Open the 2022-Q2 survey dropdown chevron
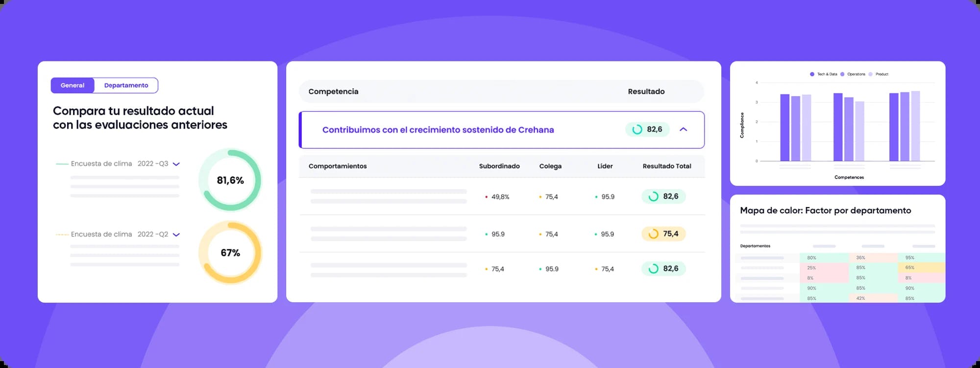Screen dimensions: 980x368 pyautogui.click(x=176, y=235)
